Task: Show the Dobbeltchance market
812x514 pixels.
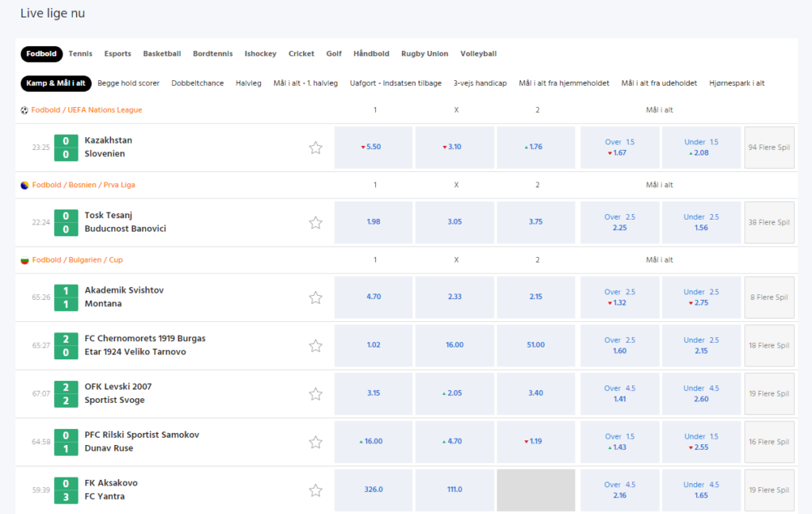Action: (x=197, y=83)
